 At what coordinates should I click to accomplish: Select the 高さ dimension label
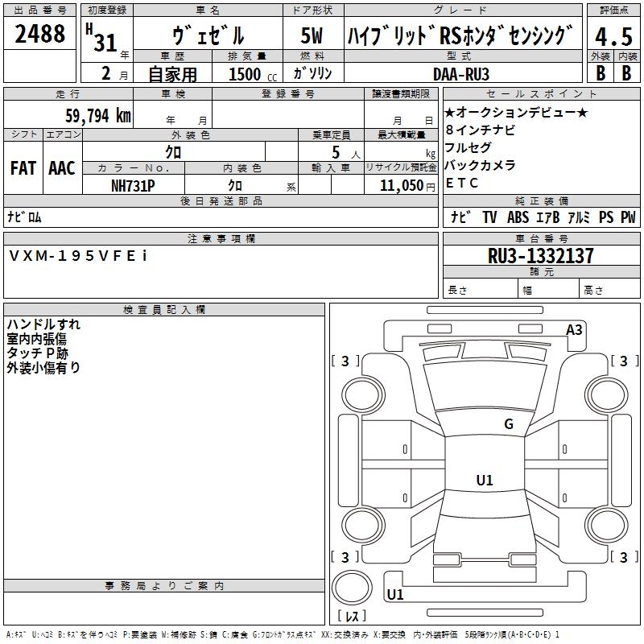point(593,291)
